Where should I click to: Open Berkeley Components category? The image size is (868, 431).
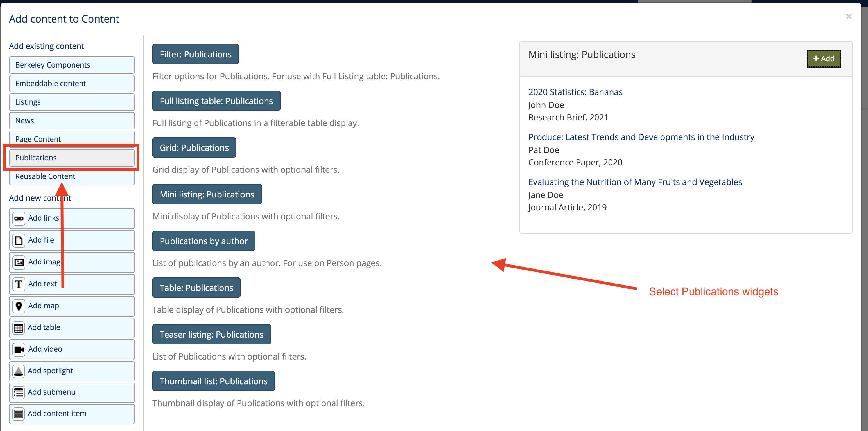tap(72, 65)
